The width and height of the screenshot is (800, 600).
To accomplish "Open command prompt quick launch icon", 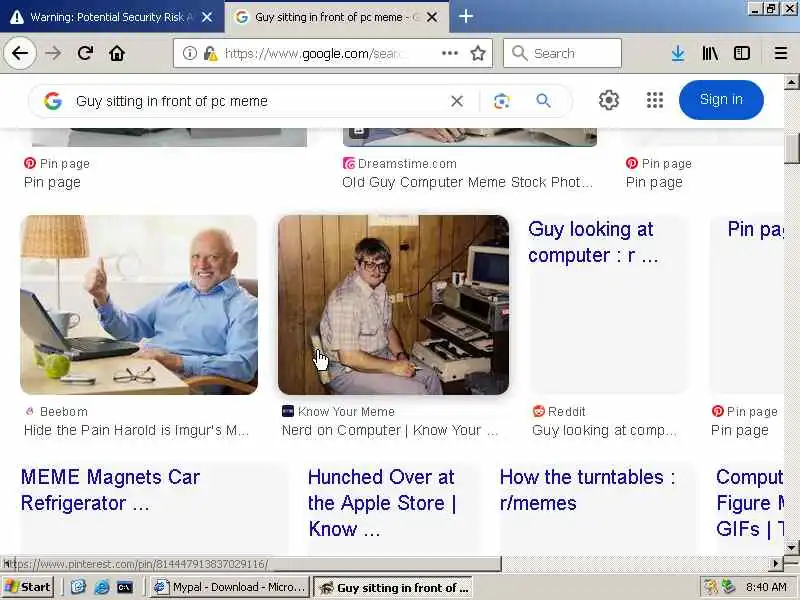I will tap(124, 587).
